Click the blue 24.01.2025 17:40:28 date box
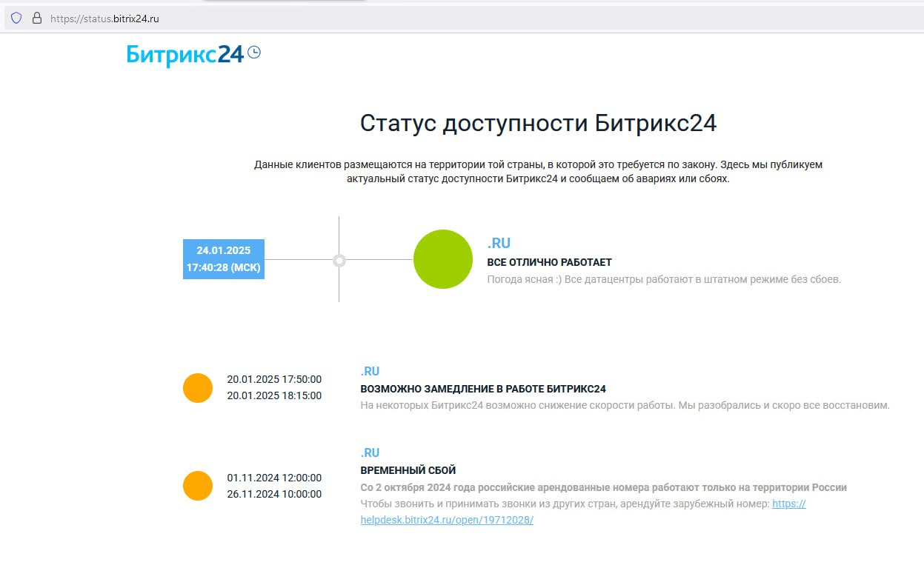Viewport: 924px width, 568px height. (224, 259)
